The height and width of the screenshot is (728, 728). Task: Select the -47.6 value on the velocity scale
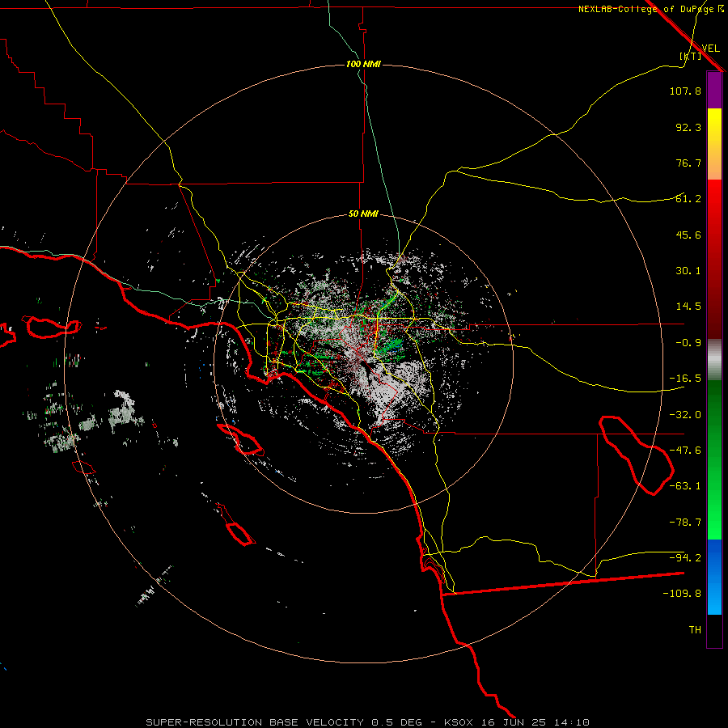pyautogui.click(x=685, y=451)
